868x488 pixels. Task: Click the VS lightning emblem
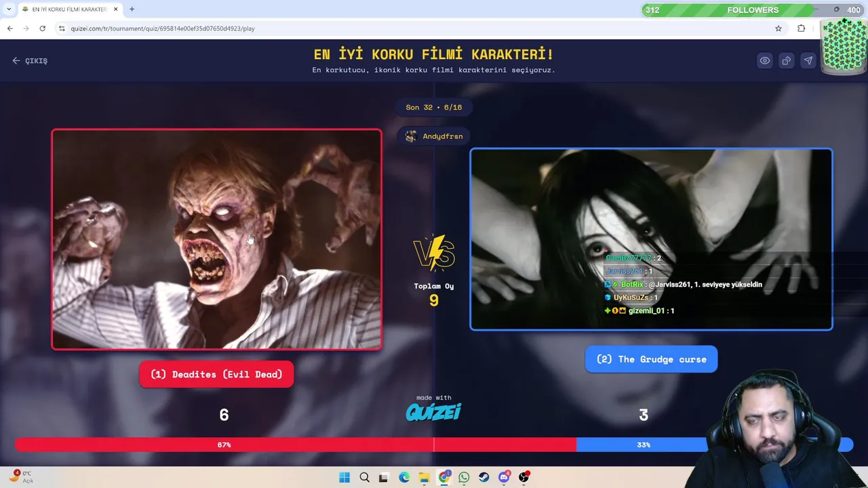click(x=434, y=253)
